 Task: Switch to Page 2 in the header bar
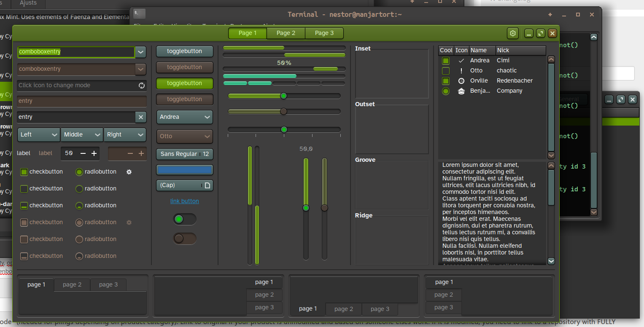pyautogui.click(x=286, y=33)
